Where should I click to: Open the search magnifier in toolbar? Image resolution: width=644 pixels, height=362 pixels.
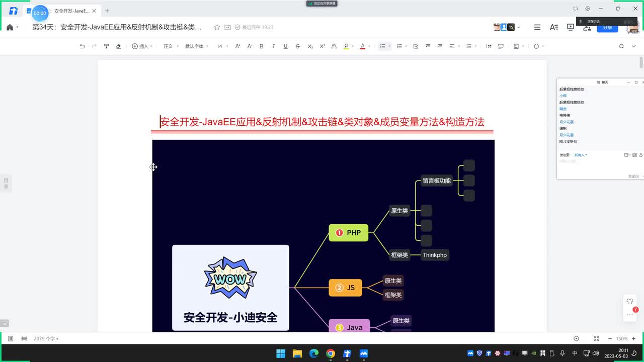pyautogui.click(x=621, y=46)
